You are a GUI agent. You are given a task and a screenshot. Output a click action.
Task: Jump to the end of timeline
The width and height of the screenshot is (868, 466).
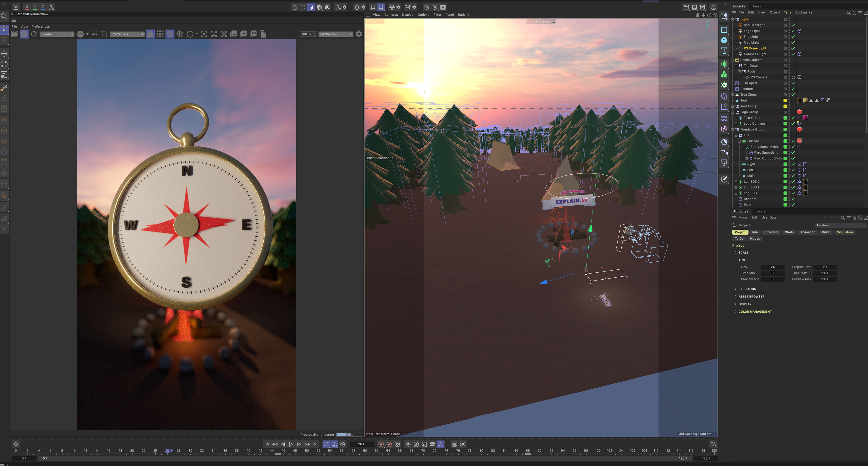(315, 445)
